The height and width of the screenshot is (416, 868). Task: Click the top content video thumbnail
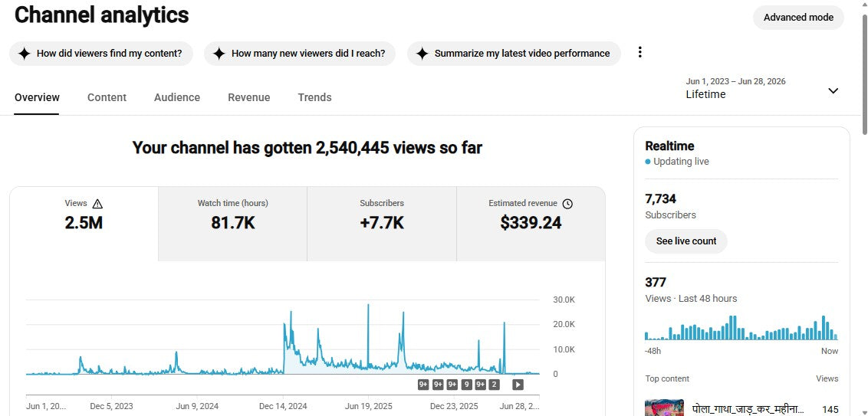(664, 408)
